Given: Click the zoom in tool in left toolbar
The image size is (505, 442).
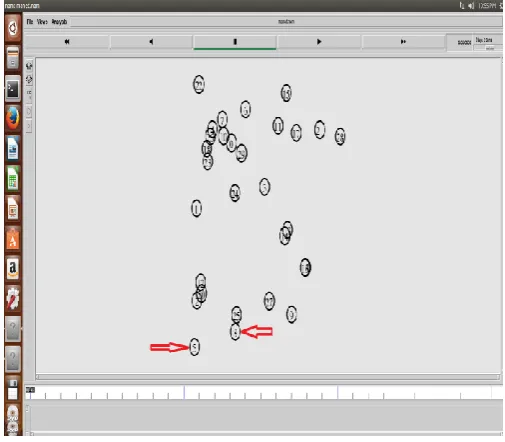Looking at the screenshot, I should click(x=29, y=66).
